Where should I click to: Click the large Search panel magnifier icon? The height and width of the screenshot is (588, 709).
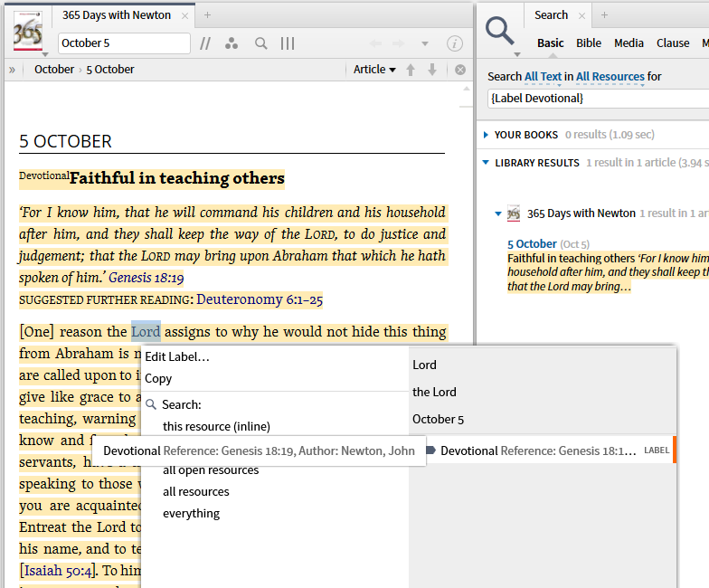(499, 31)
